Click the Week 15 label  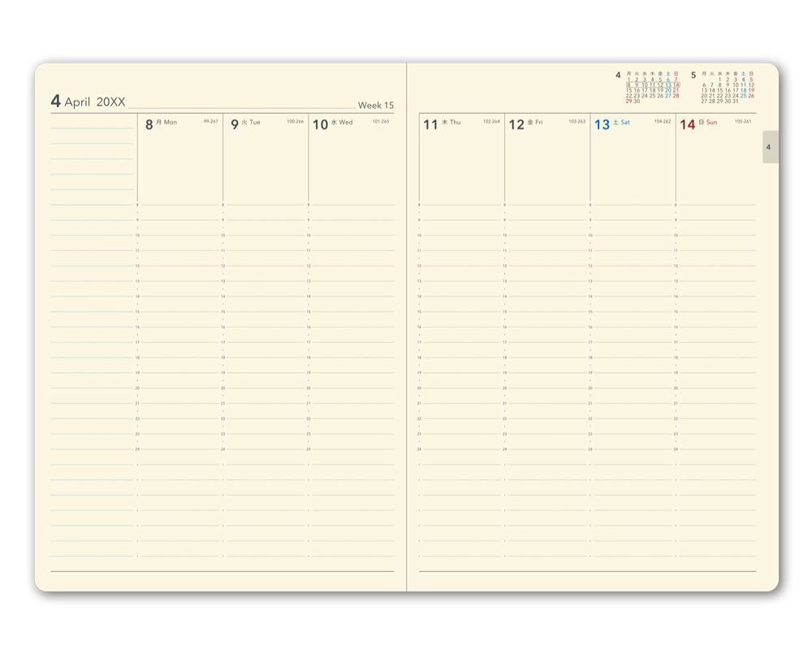click(375, 105)
